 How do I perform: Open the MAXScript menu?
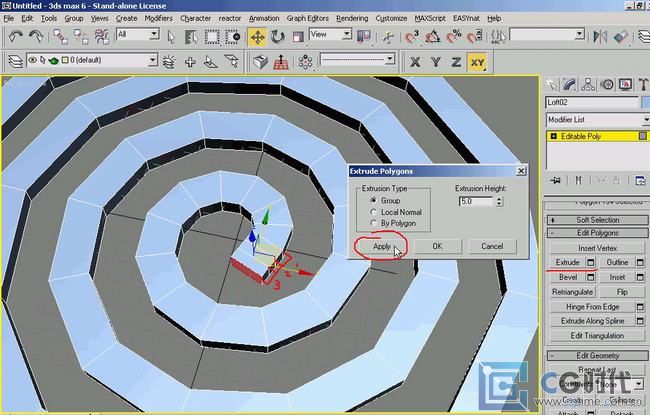click(430, 18)
